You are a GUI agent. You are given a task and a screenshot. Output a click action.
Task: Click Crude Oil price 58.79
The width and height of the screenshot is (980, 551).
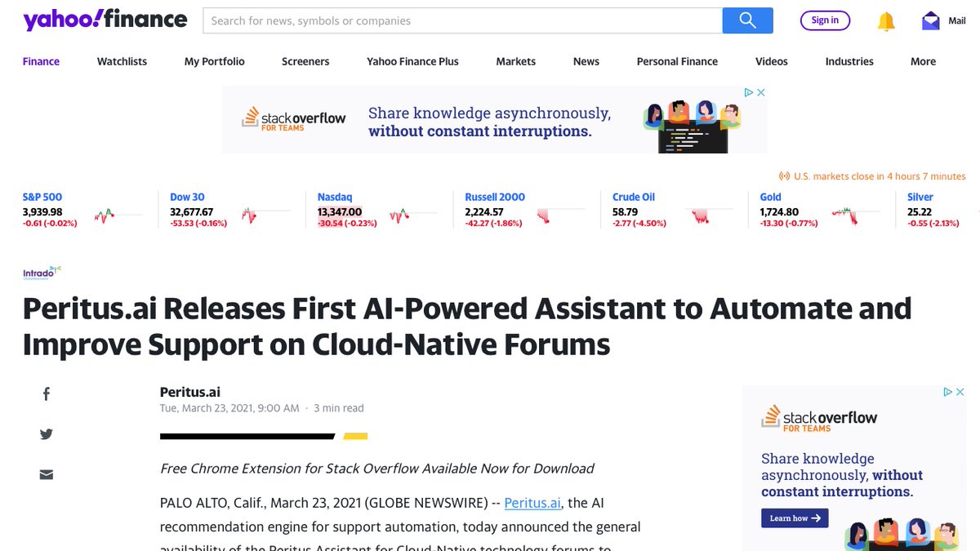[625, 212]
